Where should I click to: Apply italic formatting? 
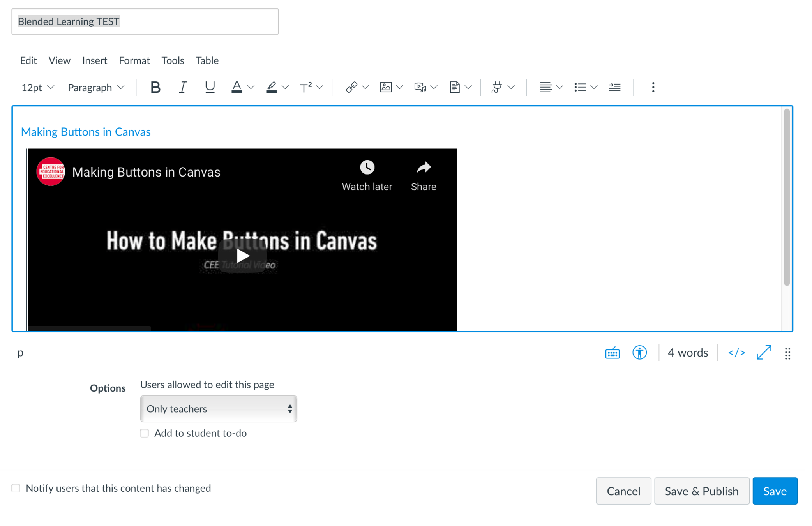click(x=182, y=87)
